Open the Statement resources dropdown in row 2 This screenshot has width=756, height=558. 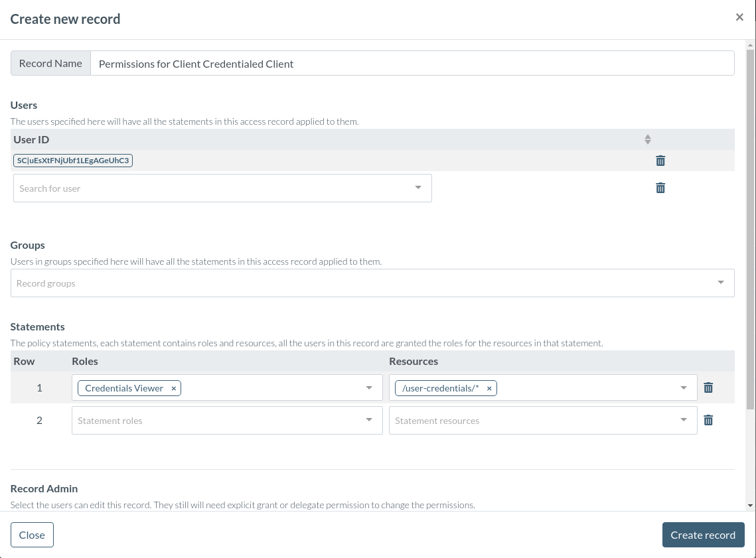click(684, 420)
